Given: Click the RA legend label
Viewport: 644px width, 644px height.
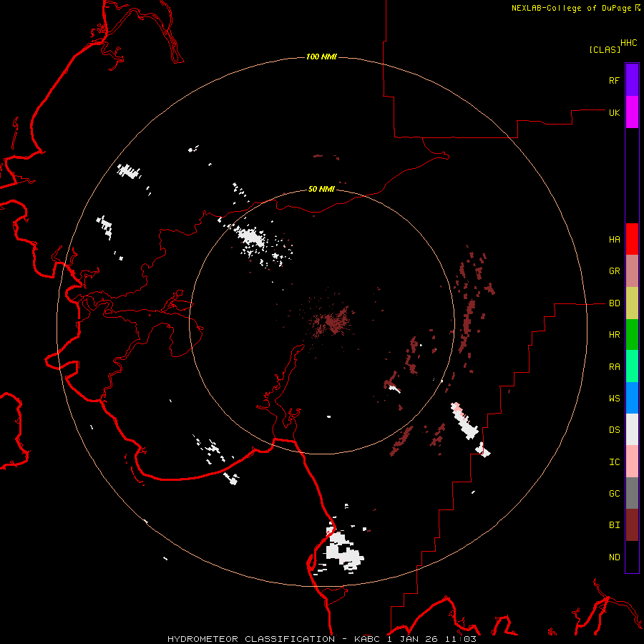Looking at the screenshot, I should pyautogui.click(x=615, y=367).
